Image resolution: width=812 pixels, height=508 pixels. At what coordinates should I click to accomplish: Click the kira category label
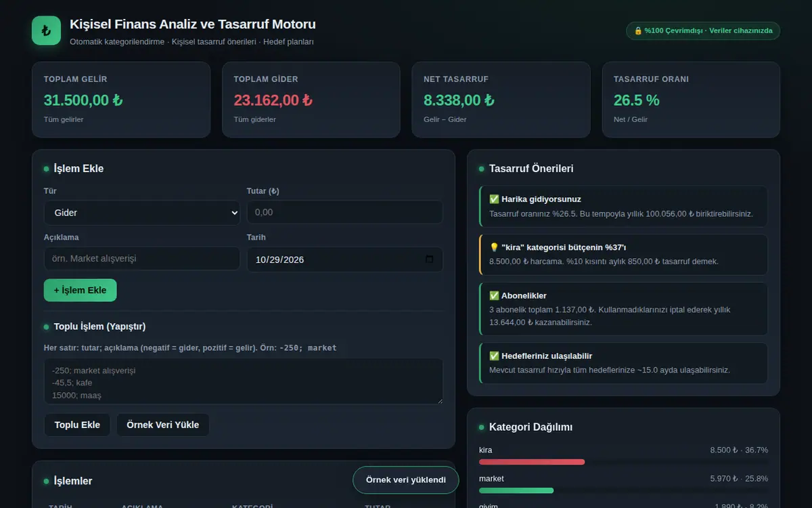coord(485,450)
